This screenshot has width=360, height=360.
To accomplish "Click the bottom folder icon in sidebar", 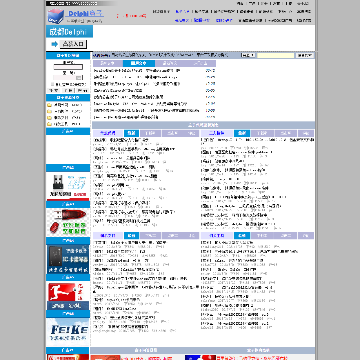I will click(49, 124).
